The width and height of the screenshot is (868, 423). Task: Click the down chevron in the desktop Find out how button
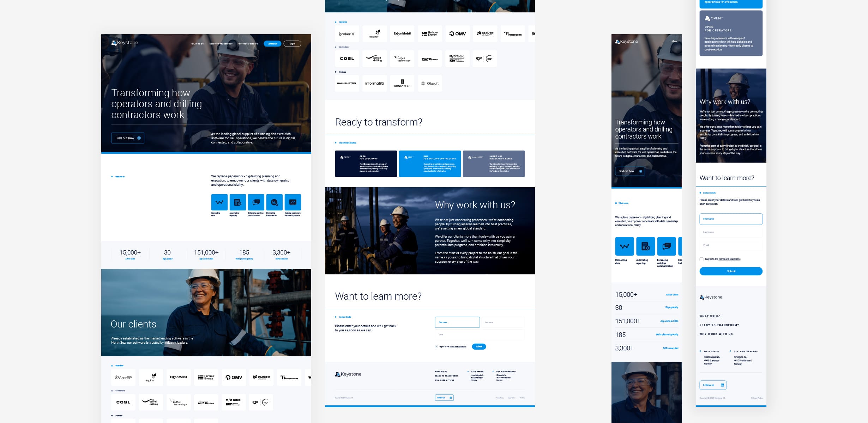click(x=139, y=138)
